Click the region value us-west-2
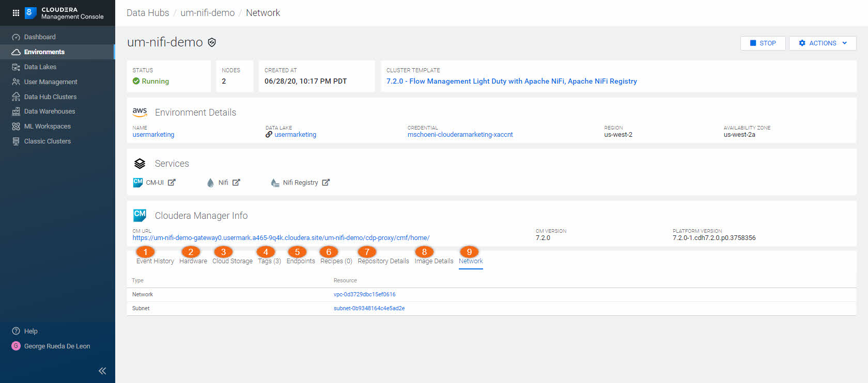 618,135
